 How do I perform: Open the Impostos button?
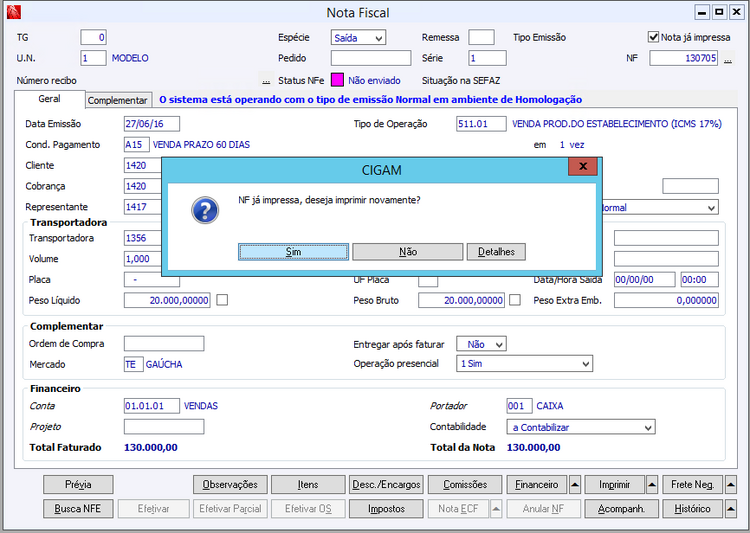coord(386,509)
